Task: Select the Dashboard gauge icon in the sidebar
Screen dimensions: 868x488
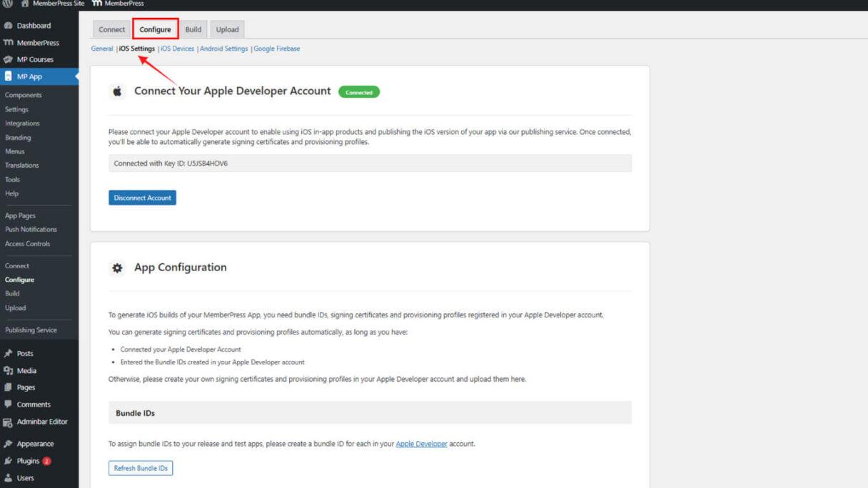Action: (x=9, y=25)
